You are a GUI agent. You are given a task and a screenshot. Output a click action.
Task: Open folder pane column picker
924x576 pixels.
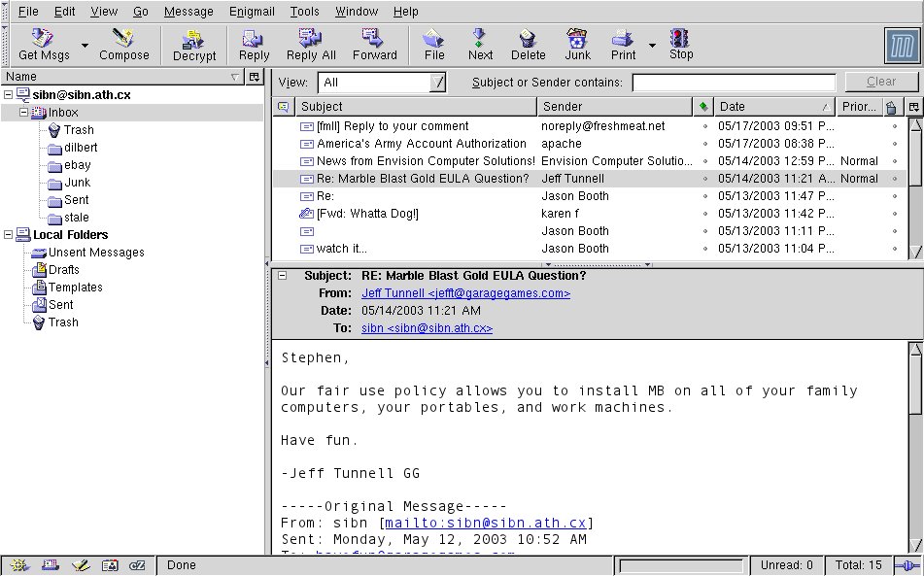tap(254, 77)
